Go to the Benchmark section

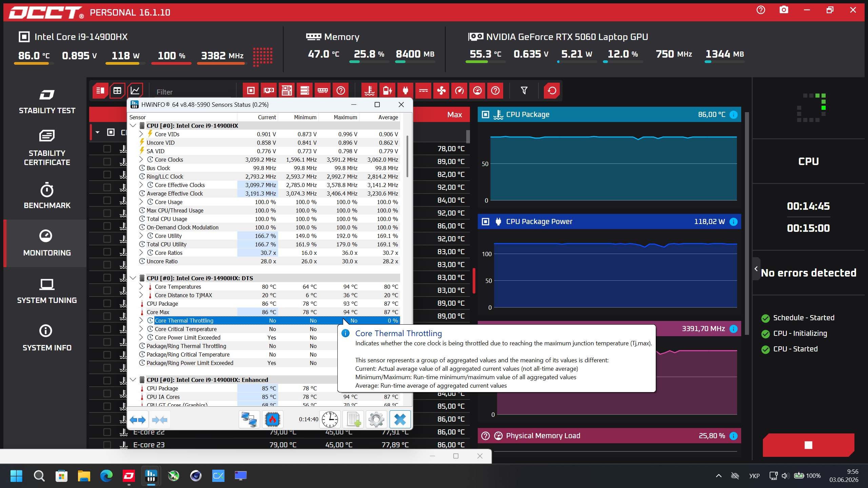[x=47, y=196]
